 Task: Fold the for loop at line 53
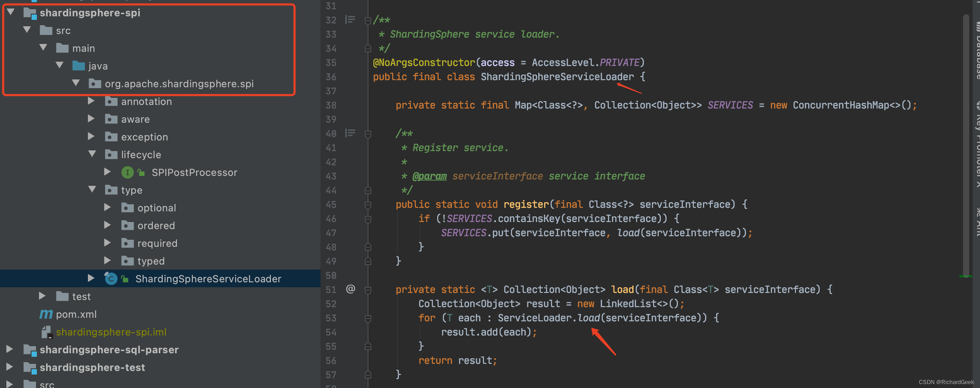tap(368, 318)
